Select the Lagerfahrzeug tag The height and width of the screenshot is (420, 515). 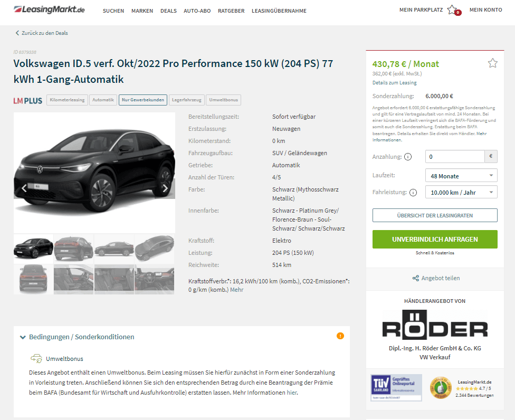187,100
